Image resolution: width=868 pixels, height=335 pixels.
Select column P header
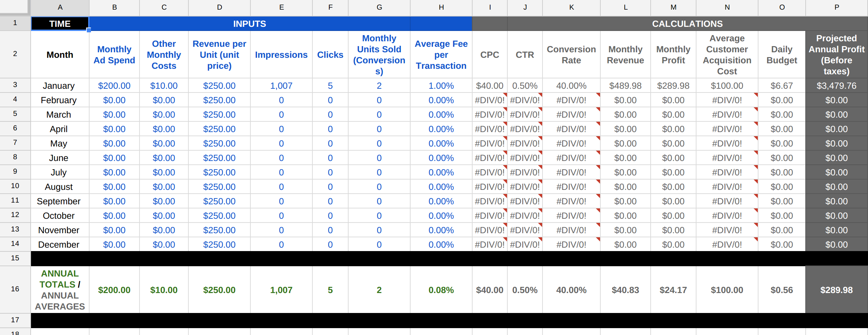point(836,8)
